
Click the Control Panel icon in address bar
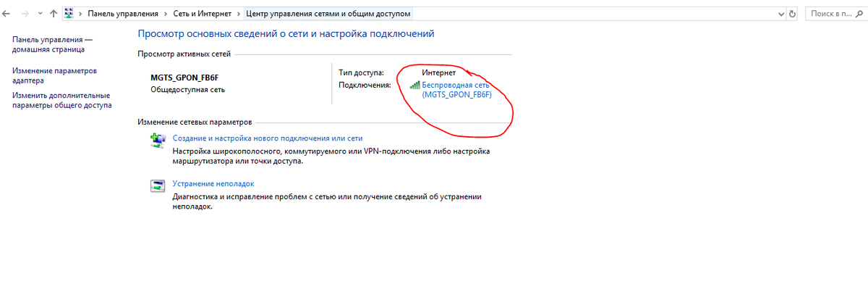(x=70, y=14)
